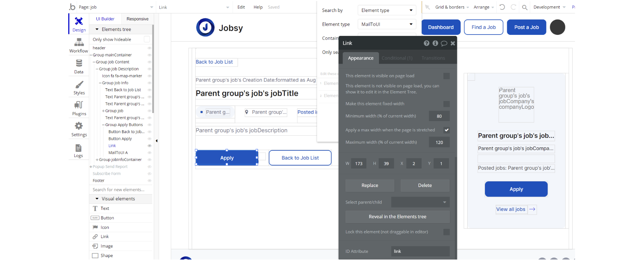This screenshot has width=644, height=262.
Task: Switch to the Conditional tab
Action: (x=397, y=58)
